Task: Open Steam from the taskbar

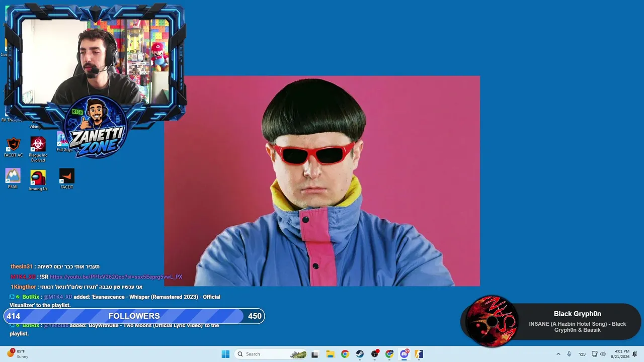Action: [x=360, y=354]
